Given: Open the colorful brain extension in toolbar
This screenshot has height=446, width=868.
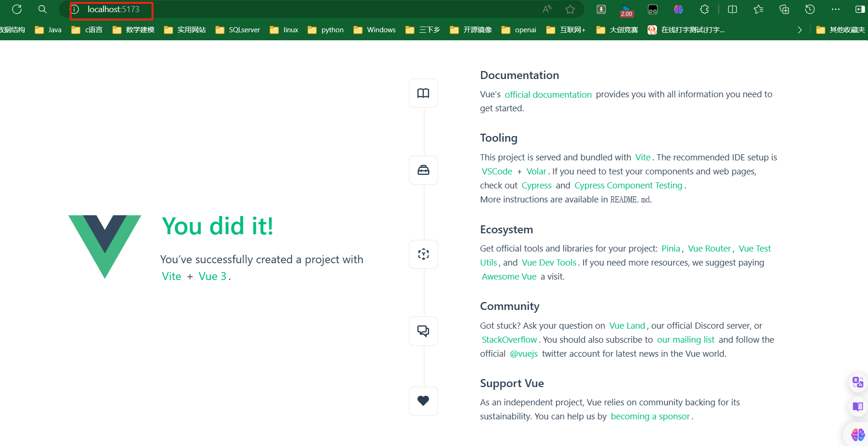Looking at the screenshot, I should pyautogui.click(x=678, y=9).
